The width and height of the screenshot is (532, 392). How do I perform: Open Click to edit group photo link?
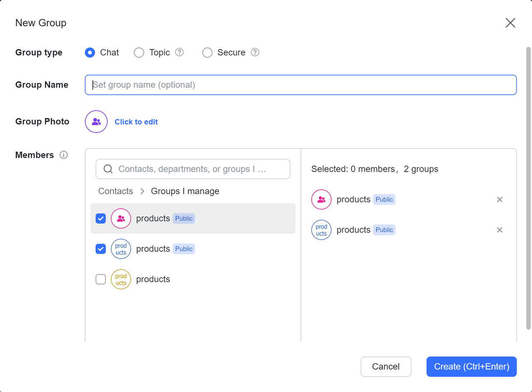136,122
